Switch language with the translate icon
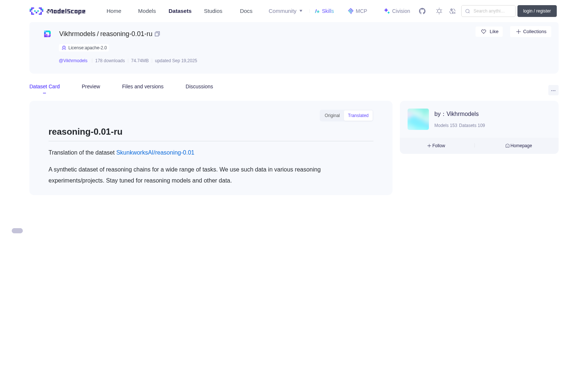The height and width of the screenshot is (368, 588). pyautogui.click(x=452, y=11)
